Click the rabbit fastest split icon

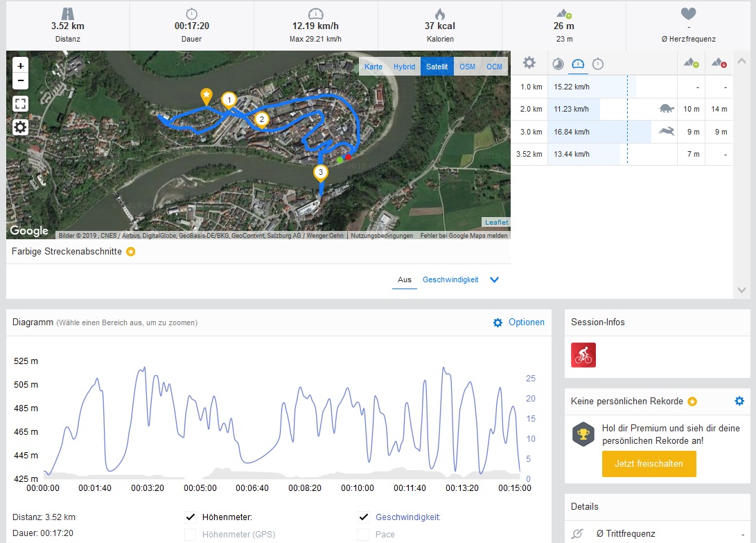tap(667, 131)
